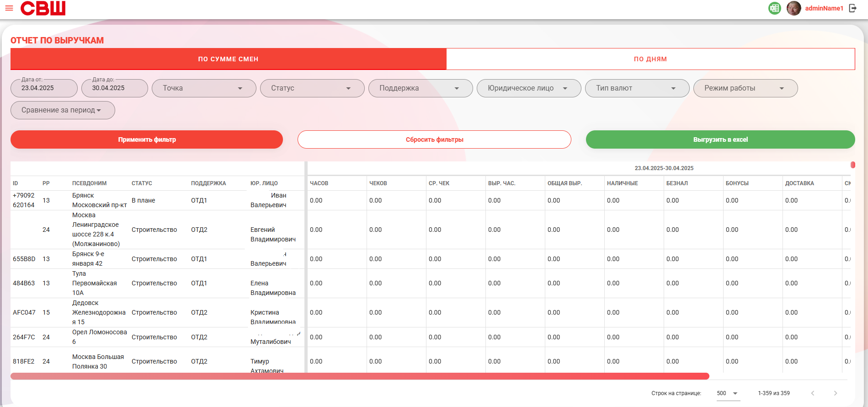Open the hamburger navigation menu

tap(9, 8)
